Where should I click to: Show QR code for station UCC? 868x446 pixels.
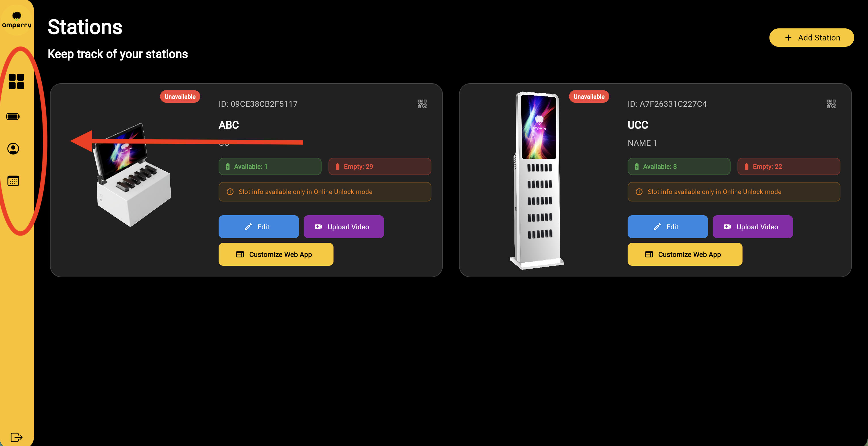pyautogui.click(x=831, y=104)
